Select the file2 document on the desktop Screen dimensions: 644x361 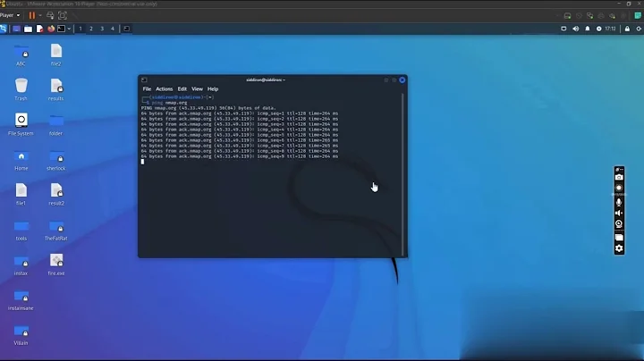(55, 55)
